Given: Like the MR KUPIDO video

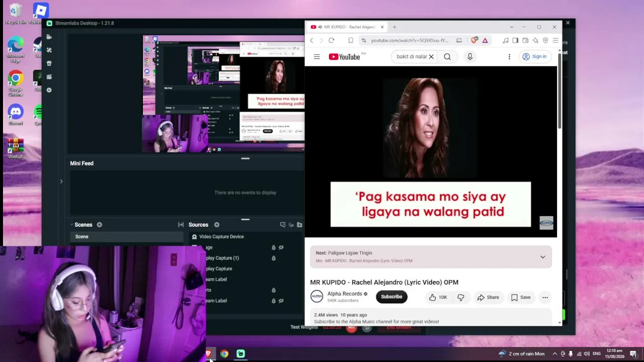Looking at the screenshot, I should click(x=437, y=298).
